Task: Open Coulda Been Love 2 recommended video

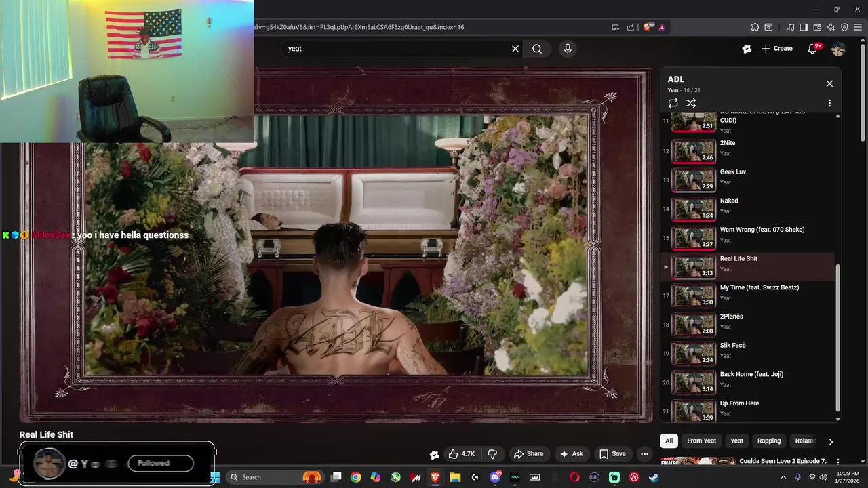Action: click(x=783, y=461)
